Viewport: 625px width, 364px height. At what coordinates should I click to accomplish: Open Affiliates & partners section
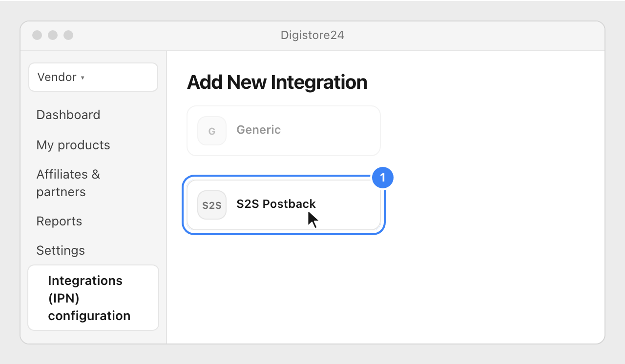point(68,183)
